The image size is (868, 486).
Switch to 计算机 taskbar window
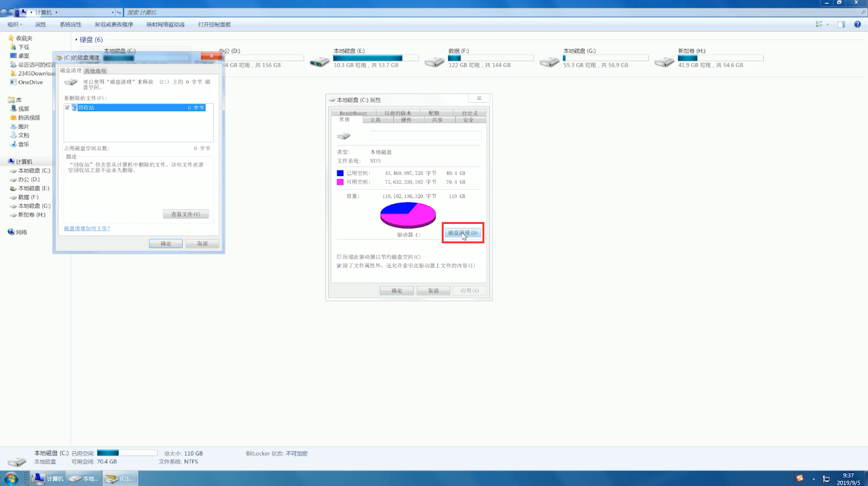pyautogui.click(x=48, y=478)
